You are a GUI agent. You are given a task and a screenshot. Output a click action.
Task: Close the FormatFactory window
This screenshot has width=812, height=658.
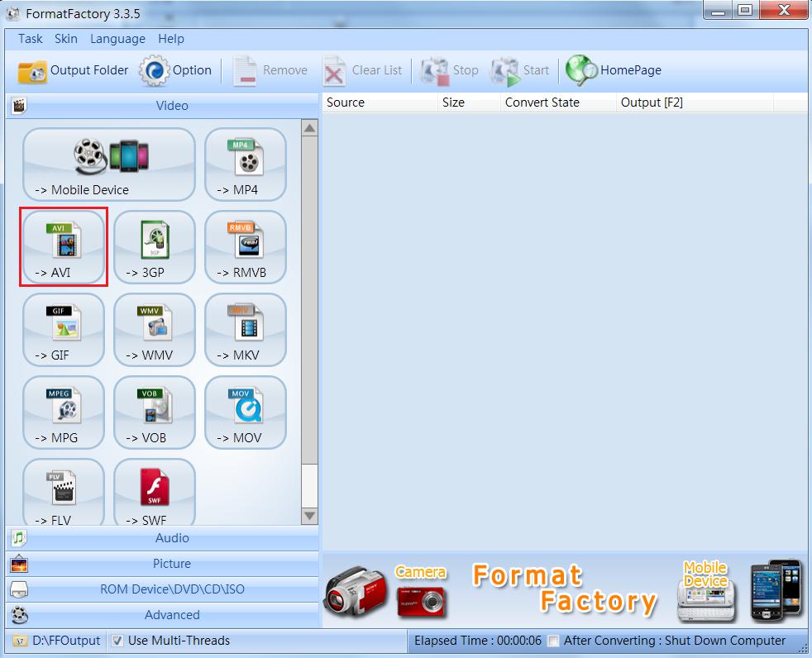[x=785, y=11]
